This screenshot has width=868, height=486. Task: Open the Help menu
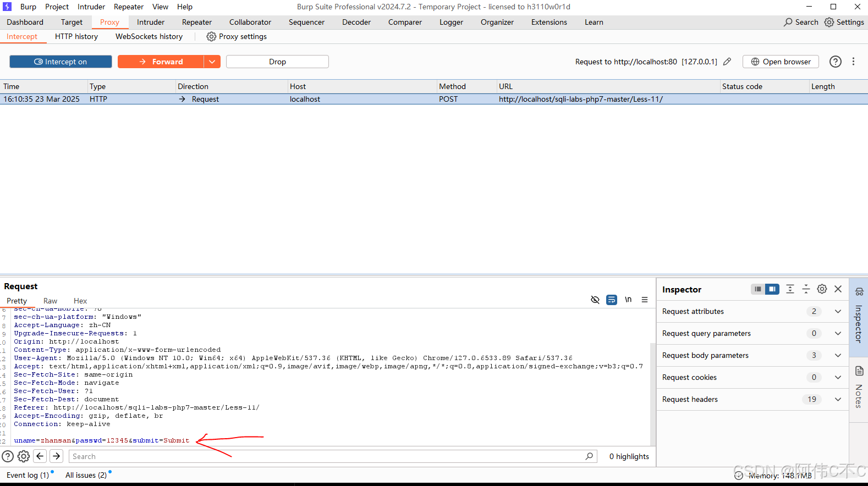point(185,7)
